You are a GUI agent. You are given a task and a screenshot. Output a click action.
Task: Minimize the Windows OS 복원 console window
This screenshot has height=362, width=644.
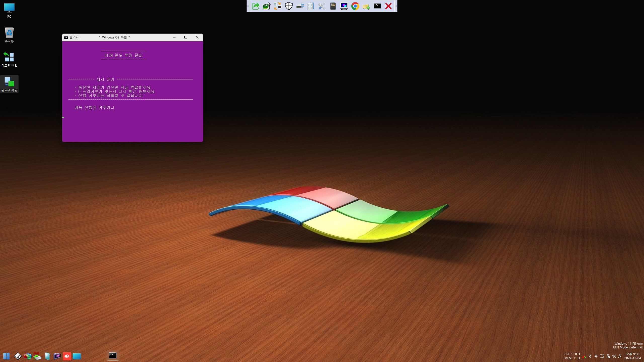pyautogui.click(x=174, y=37)
